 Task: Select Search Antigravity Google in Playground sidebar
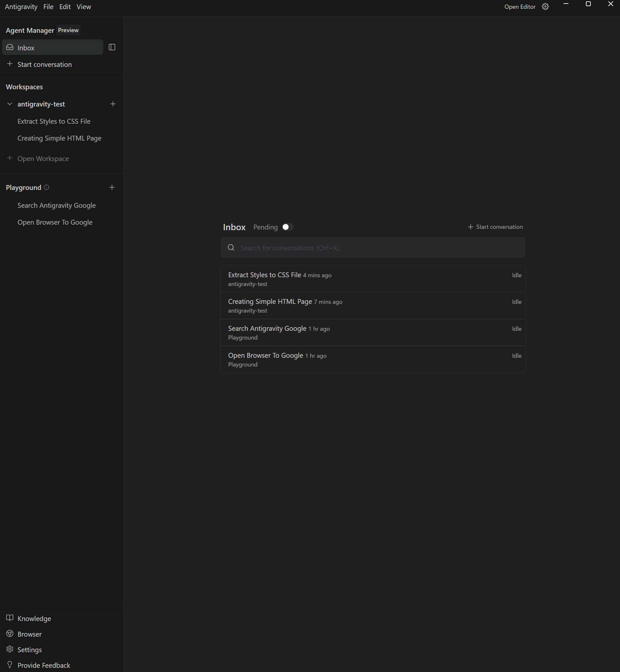coord(56,205)
